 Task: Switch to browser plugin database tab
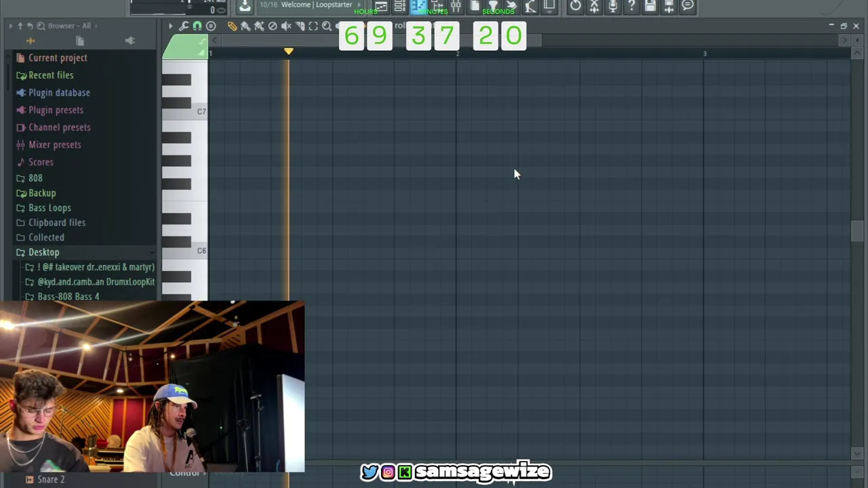click(130, 41)
